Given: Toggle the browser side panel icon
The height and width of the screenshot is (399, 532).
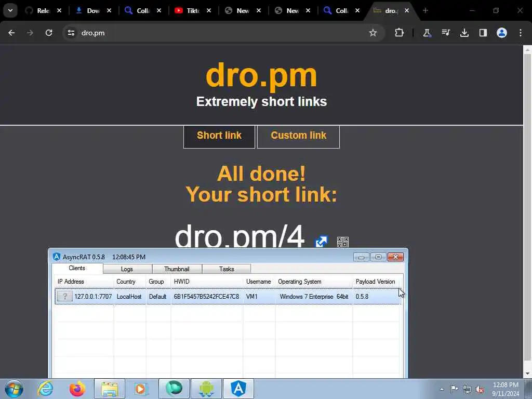Looking at the screenshot, I should point(483,33).
